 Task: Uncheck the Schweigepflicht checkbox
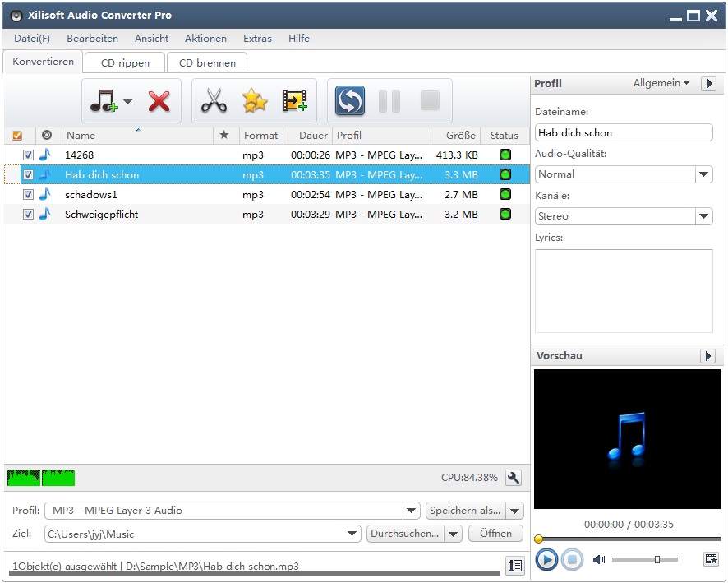pyautogui.click(x=28, y=214)
